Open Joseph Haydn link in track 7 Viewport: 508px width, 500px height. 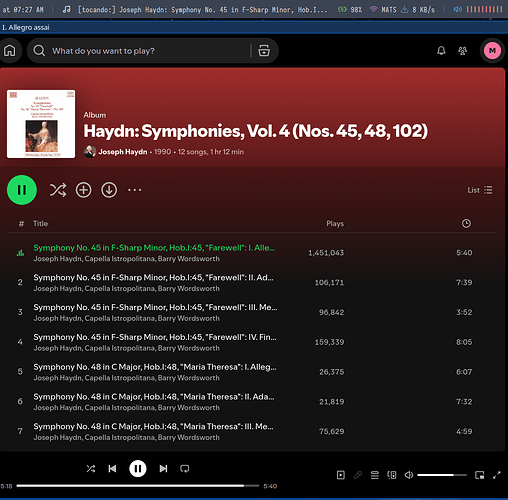(57, 438)
